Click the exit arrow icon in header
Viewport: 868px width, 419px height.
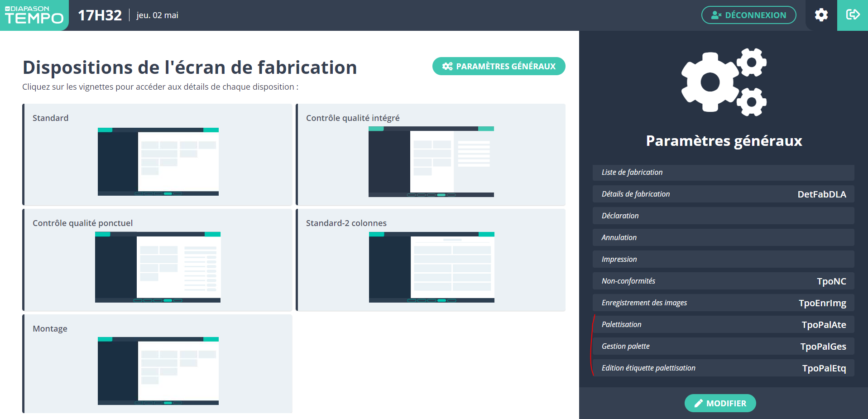pyautogui.click(x=853, y=15)
